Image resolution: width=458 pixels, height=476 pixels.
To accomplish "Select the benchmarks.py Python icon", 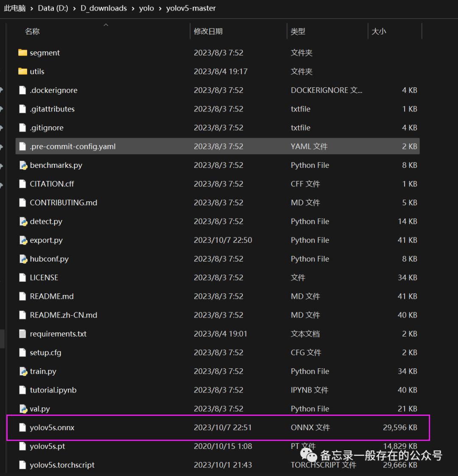I will [x=23, y=165].
